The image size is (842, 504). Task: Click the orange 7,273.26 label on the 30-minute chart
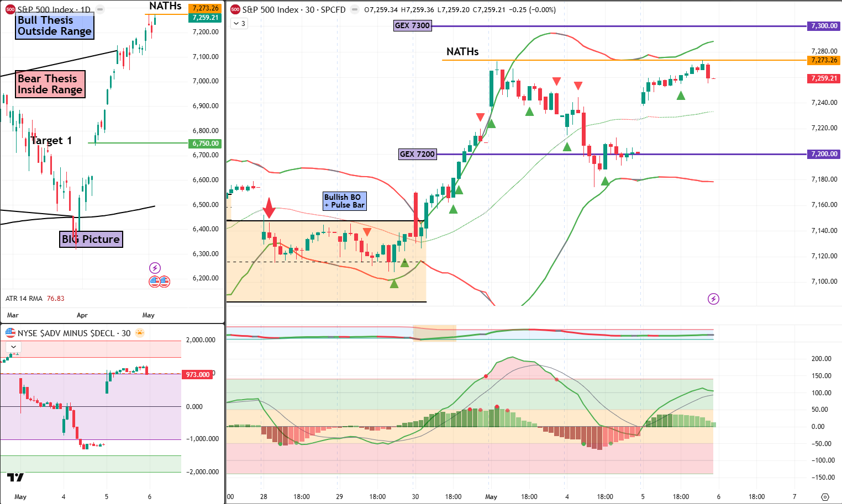tap(824, 60)
